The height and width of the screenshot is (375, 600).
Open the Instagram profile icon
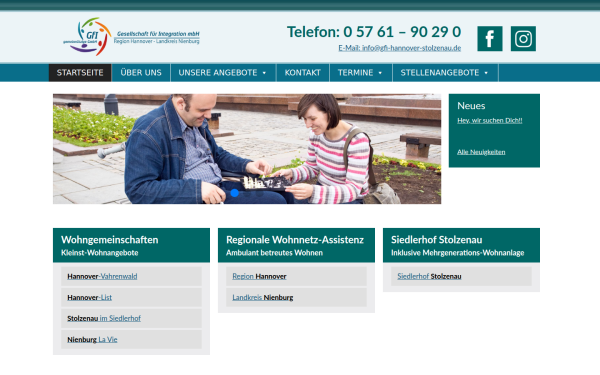pos(523,39)
